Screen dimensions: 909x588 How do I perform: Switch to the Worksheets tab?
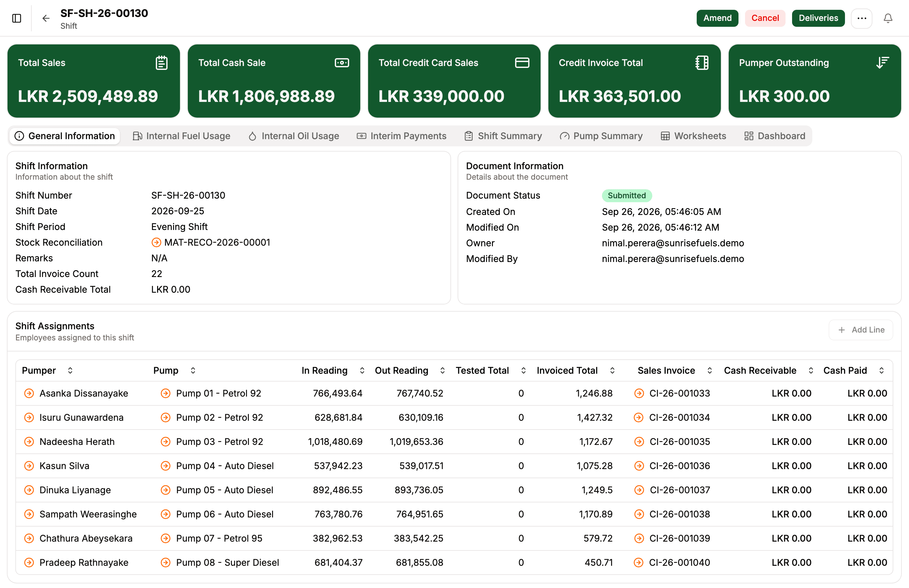click(693, 136)
